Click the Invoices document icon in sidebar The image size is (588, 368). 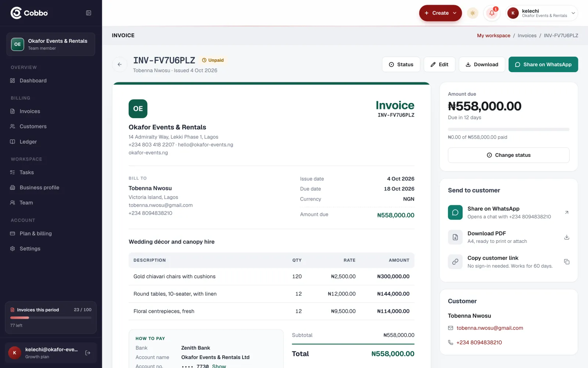12,111
